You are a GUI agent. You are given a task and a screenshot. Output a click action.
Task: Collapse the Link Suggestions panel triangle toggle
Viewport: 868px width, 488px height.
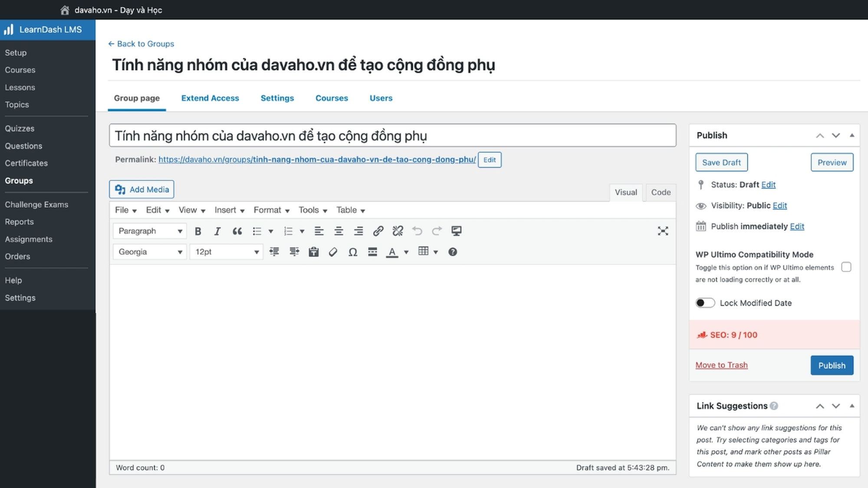852,406
